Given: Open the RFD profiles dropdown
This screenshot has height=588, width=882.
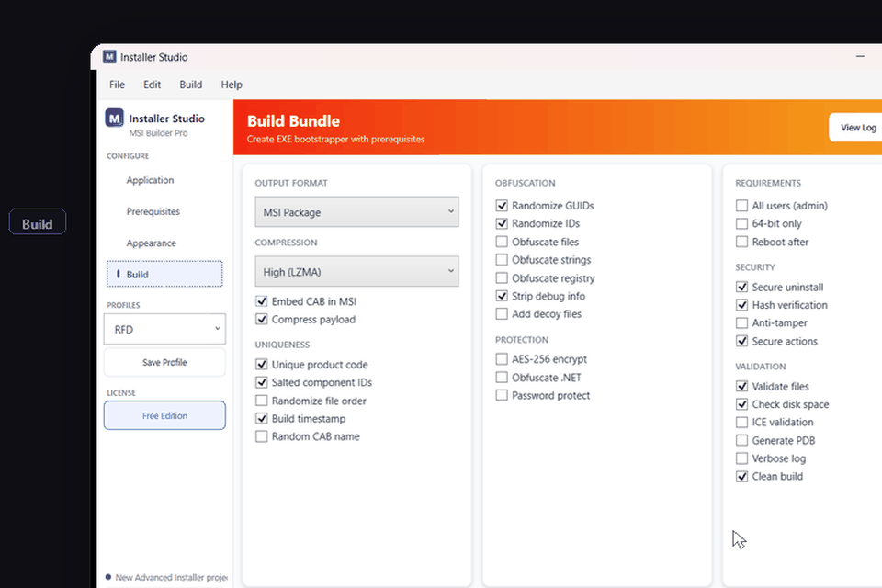Looking at the screenshot, I should coord(164,329).
